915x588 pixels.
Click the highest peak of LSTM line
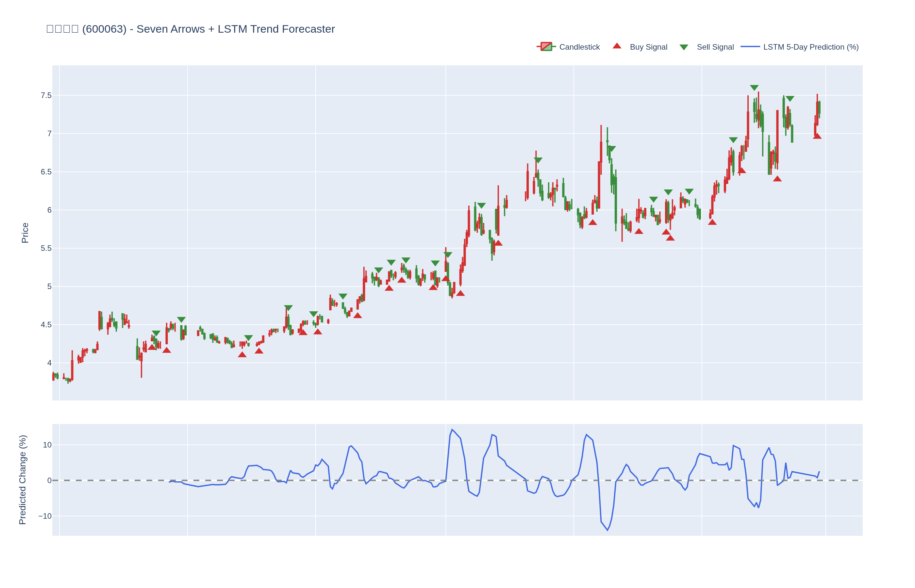tap(452, 430)
